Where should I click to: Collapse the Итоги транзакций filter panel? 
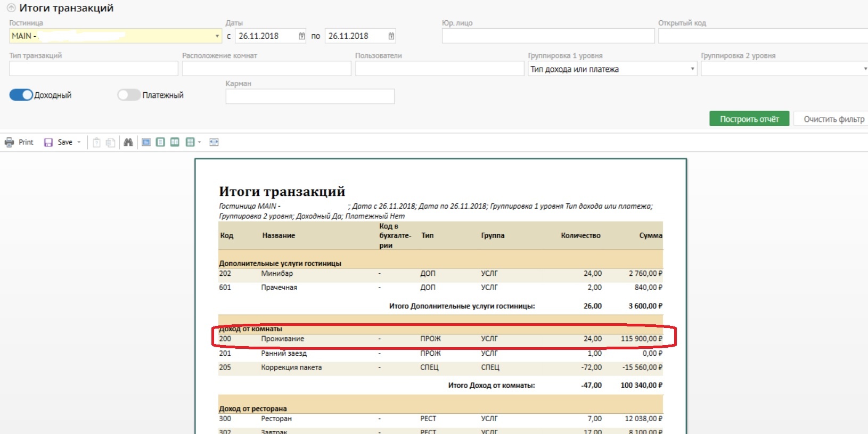pyautogui.click(x=11, y=8)
